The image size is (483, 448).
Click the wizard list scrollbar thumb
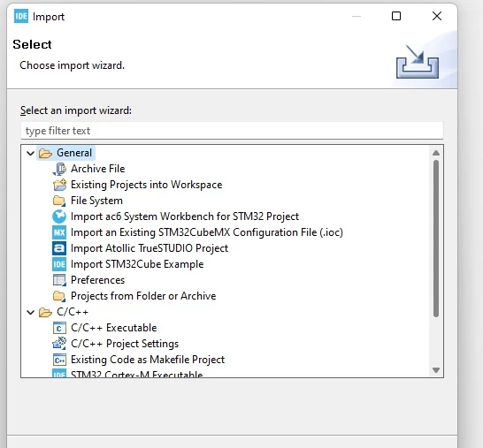click(x=436, y=239)
